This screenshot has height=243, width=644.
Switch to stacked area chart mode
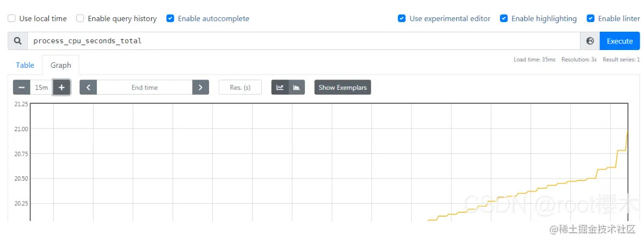click(x=296, y=87)
